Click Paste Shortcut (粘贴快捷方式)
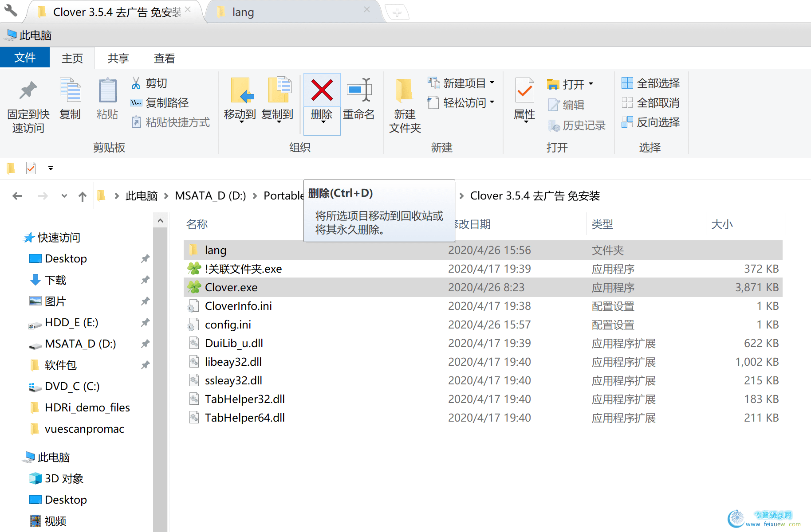This screenshot has height=532, width=811. tap(170, 122)
